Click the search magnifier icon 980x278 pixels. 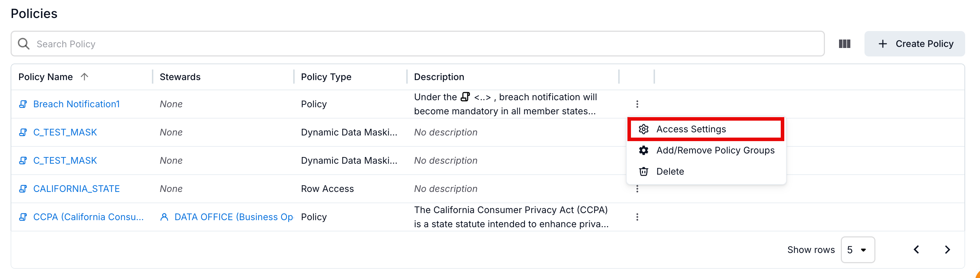coord(24,44)
